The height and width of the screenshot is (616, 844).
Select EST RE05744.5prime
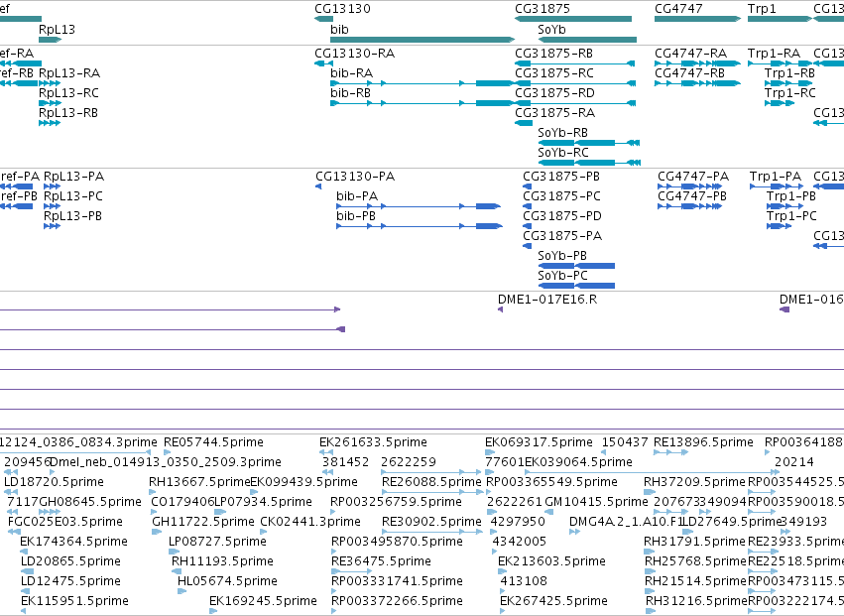213,442
